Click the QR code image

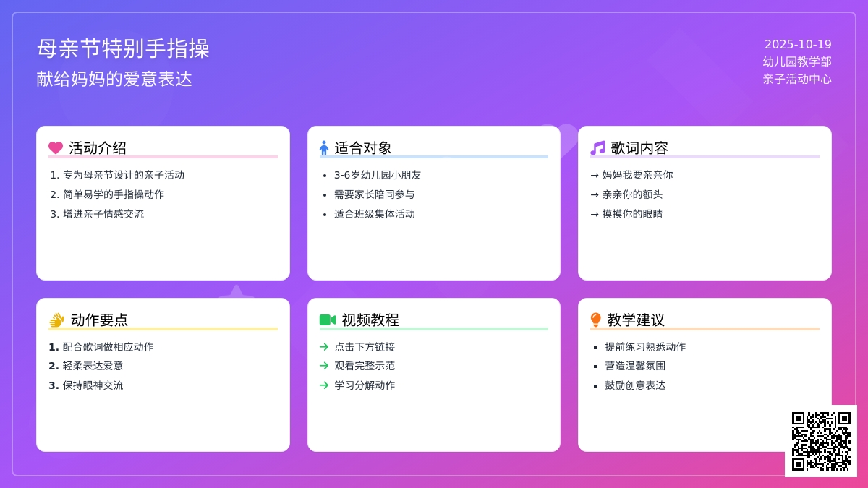point(821,441)
